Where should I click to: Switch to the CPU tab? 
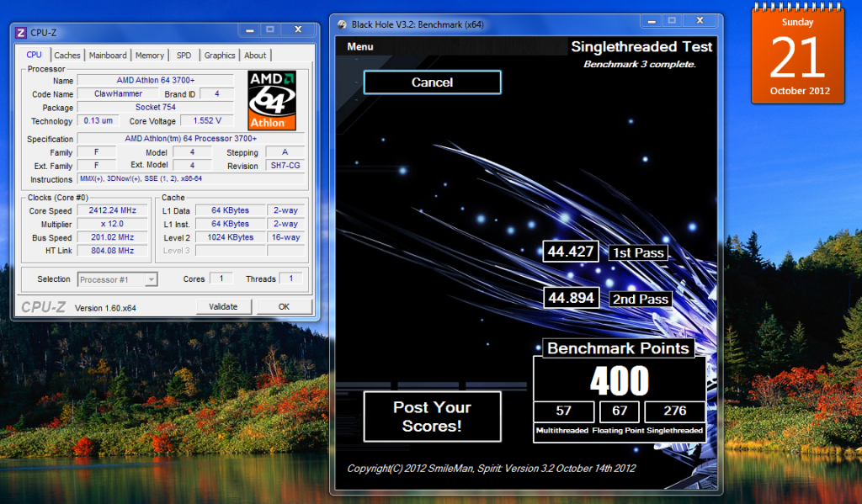point(34,55)
